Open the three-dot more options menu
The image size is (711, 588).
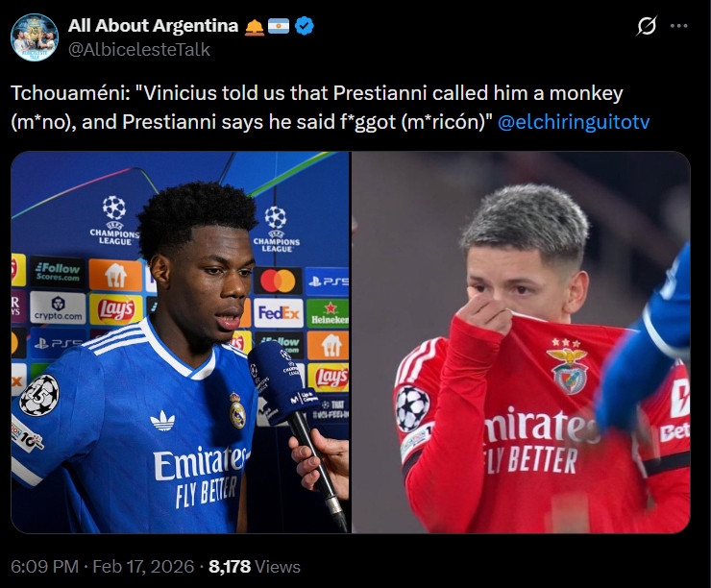pyautogui.click(x=678, y=26)
